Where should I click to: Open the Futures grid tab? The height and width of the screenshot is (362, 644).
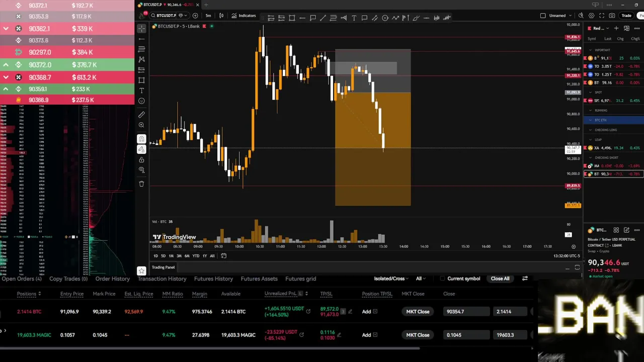coord(300,279)
